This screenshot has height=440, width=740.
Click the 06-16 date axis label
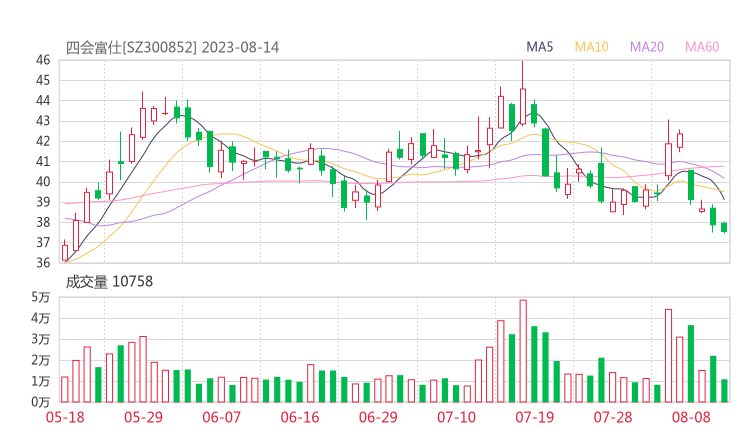point(300,417)
